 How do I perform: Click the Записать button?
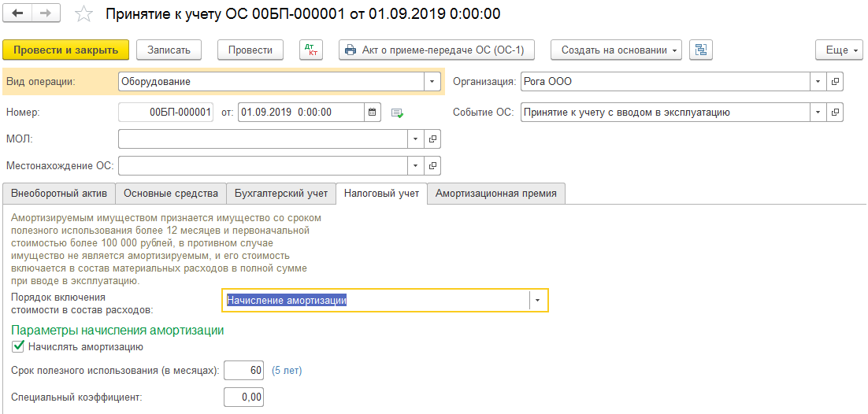(169, 50)
